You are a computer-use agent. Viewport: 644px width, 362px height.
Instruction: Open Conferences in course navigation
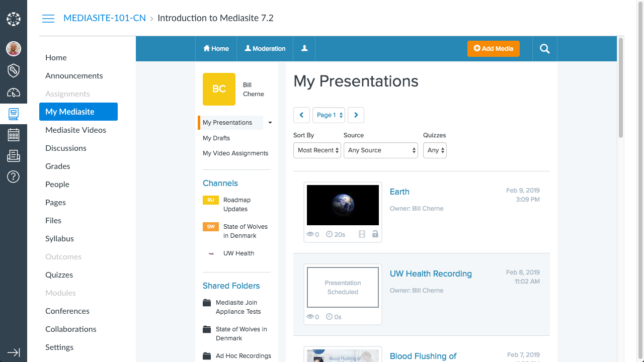tap(67, 311)
